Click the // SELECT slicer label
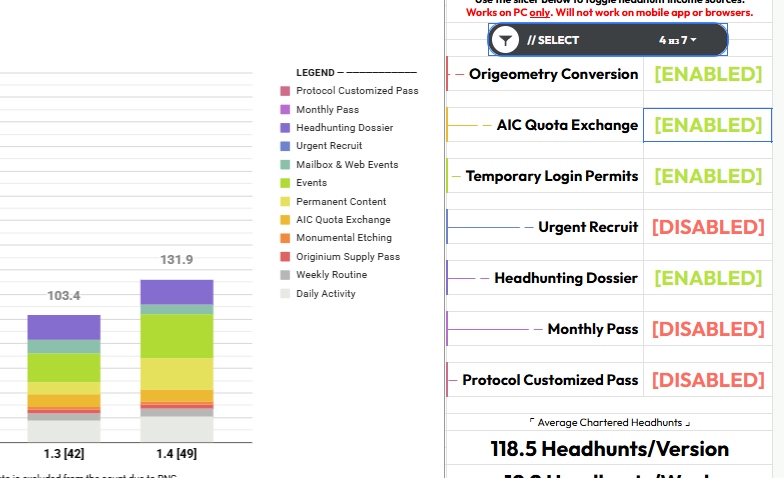 (x=553, y=40)
